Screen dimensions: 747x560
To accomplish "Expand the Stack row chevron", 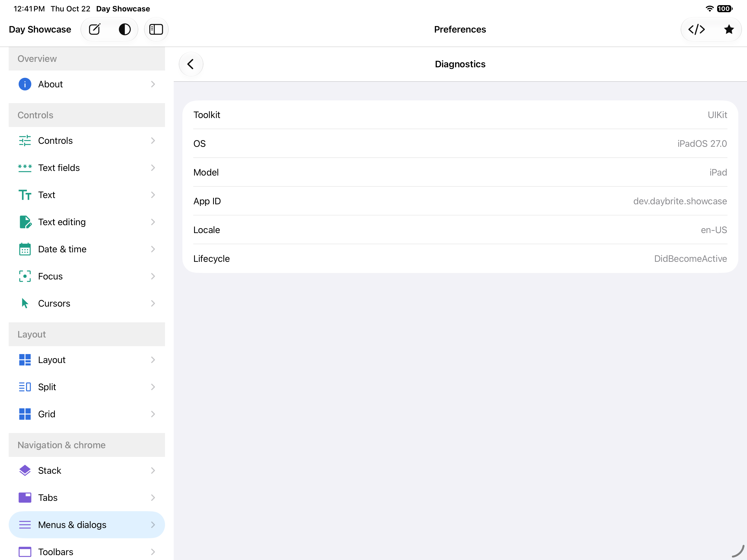I will pos(153,470).
